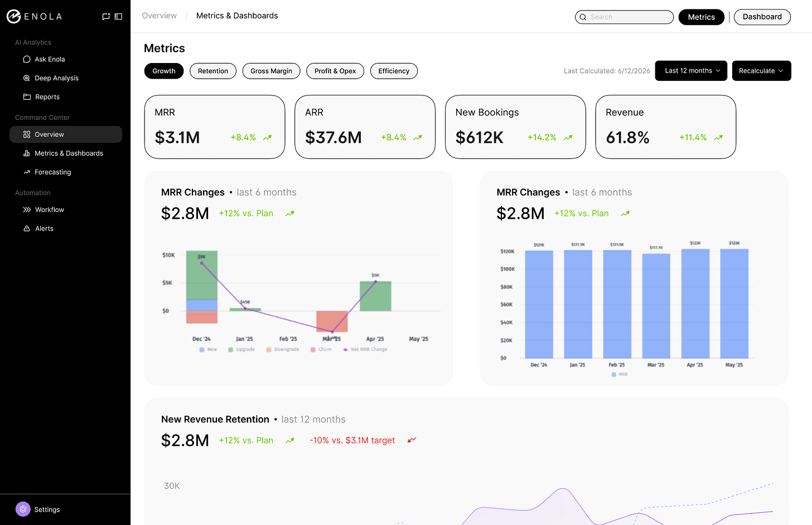Collapse sidebar with the panel toggle icon

point(118,17)
